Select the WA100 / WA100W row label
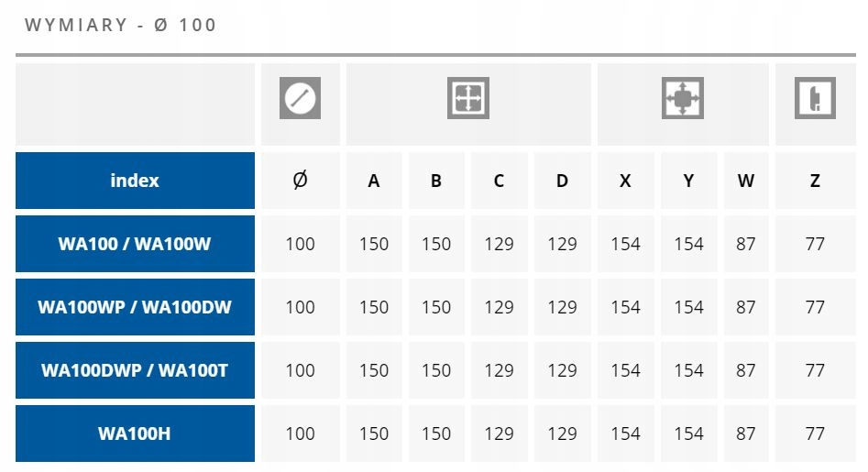The image size is (868, 472). [x=135, y=244]
